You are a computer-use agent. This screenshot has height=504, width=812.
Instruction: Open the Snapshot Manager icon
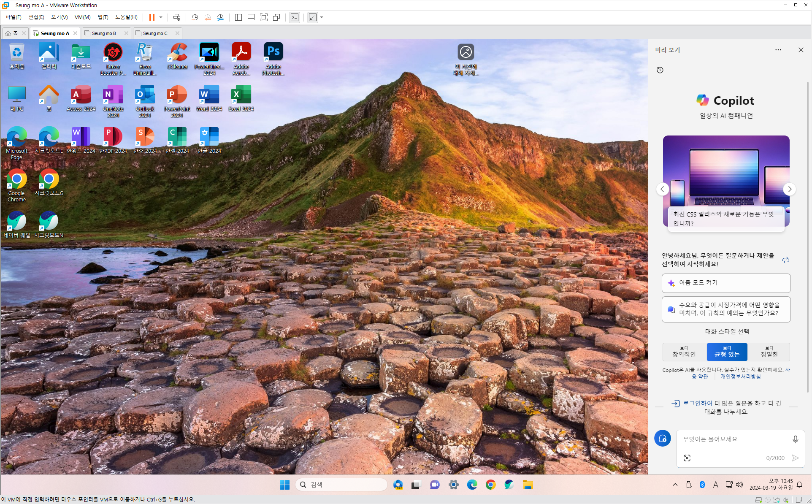(x=220, y=17)
